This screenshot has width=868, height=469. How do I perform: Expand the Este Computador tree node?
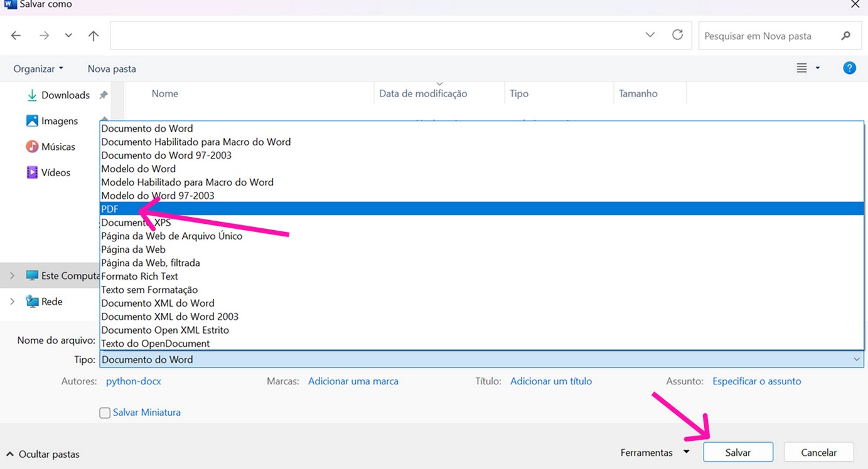pos(12,276)
